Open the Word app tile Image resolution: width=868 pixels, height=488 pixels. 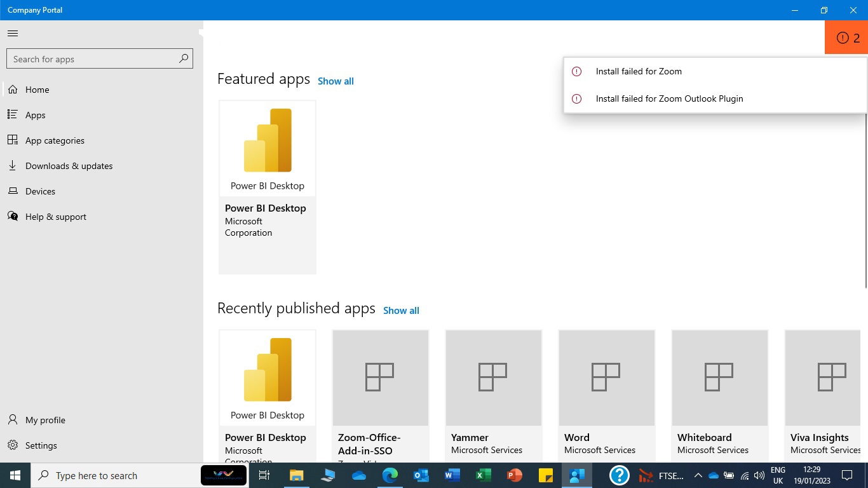click(607, 396)
